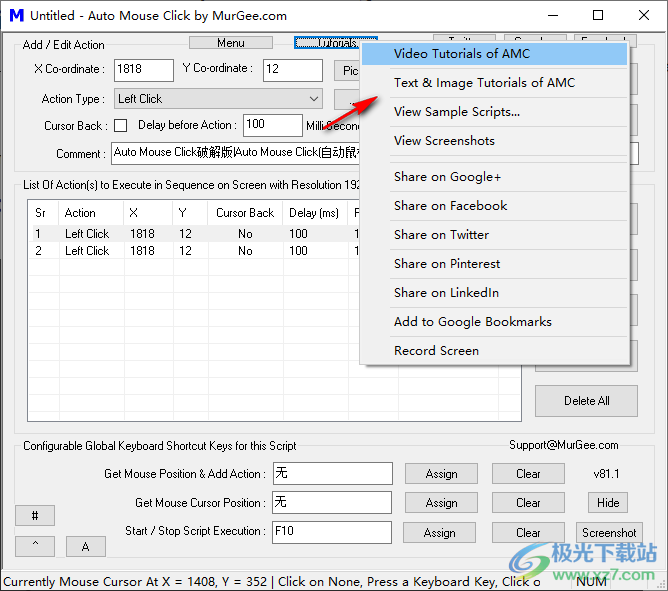Viewport: 668px width, 591px height.
Task: Choose Share on LinkedIn
Action: [x=494, y=293]
